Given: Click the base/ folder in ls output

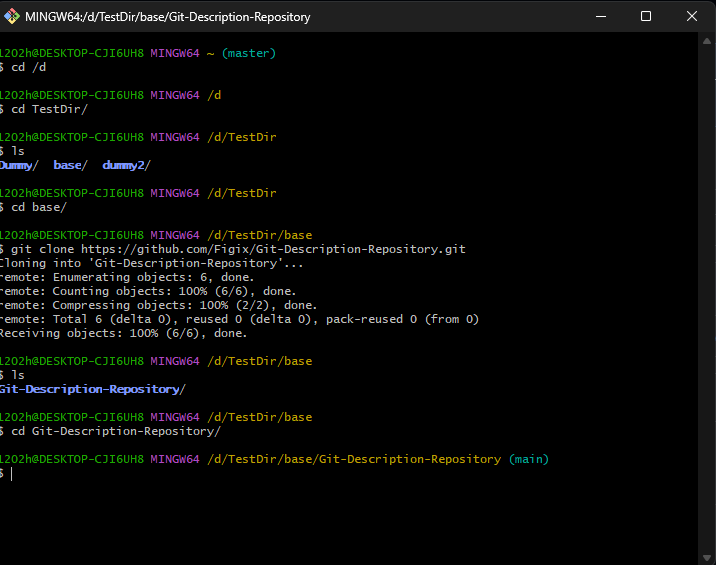Looking at the screenshot, I should click(x=70, y=165).
